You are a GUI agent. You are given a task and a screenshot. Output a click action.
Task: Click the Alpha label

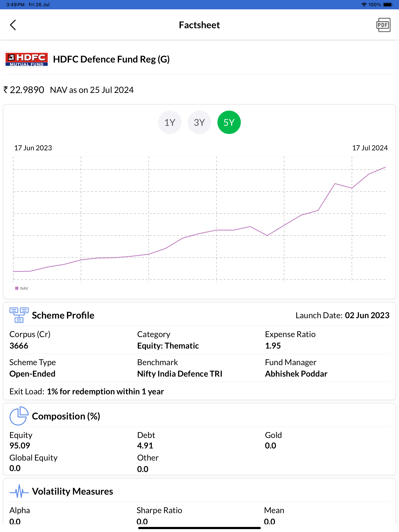coord(20,510)
